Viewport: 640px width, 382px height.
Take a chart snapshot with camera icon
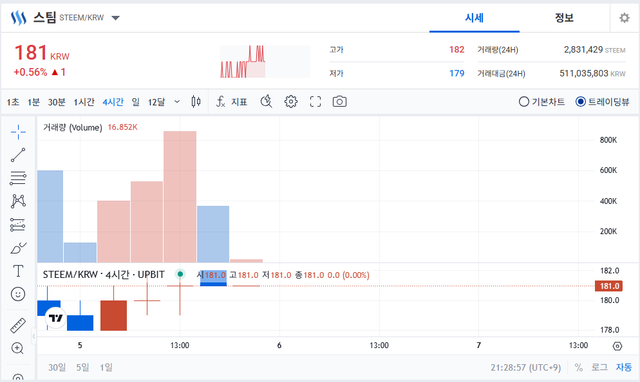pos(340,102)
